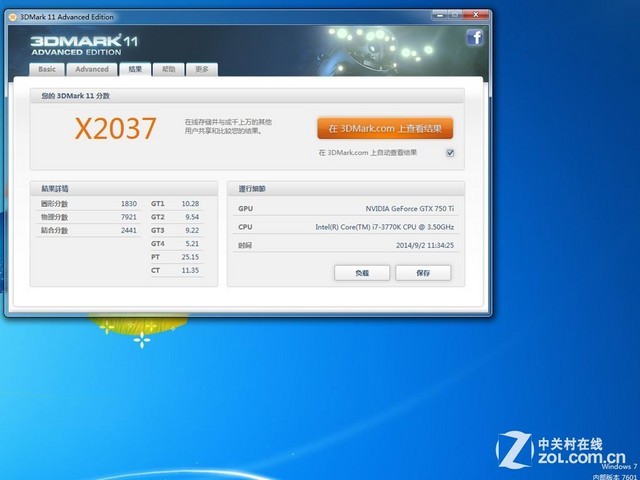640x480 pixels.
Task: Select the physics score value 7921
Action: 129,217
